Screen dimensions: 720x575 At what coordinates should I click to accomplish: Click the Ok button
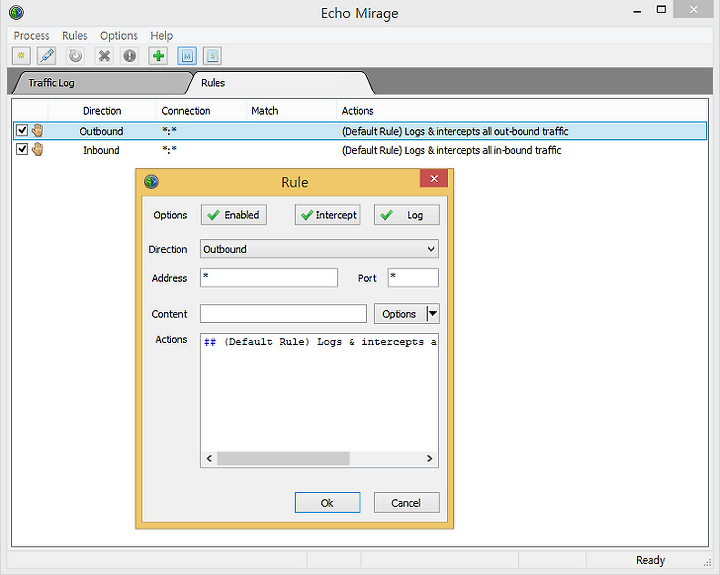click(327, 503)
